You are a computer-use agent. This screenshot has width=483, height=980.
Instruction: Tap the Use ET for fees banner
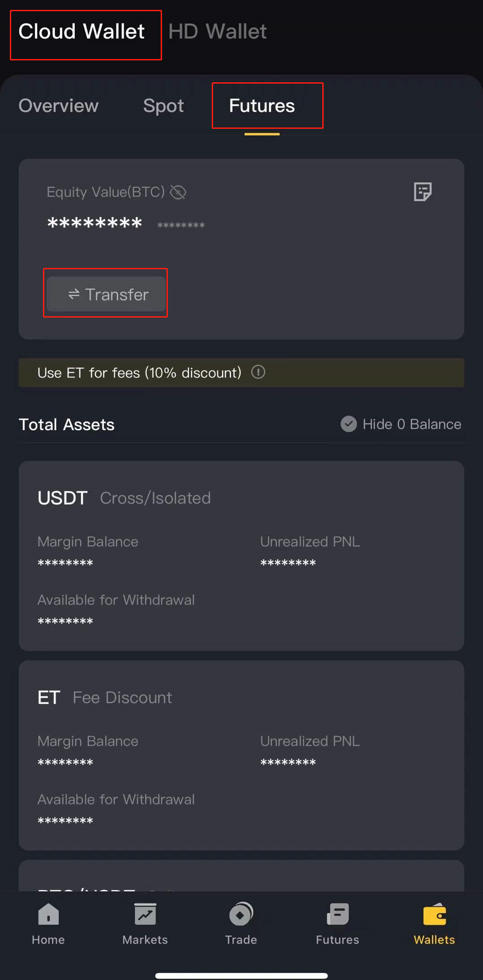point(241,373)
